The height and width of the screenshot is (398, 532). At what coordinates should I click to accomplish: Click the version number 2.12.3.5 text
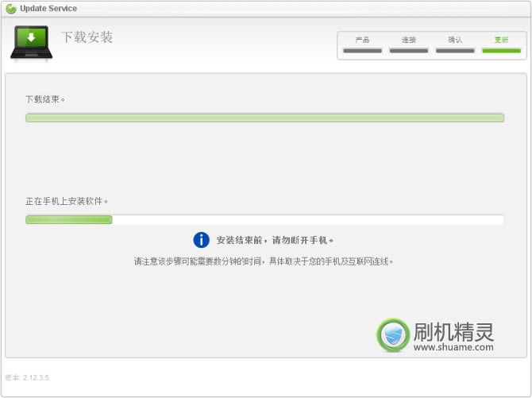click(26, 377)
